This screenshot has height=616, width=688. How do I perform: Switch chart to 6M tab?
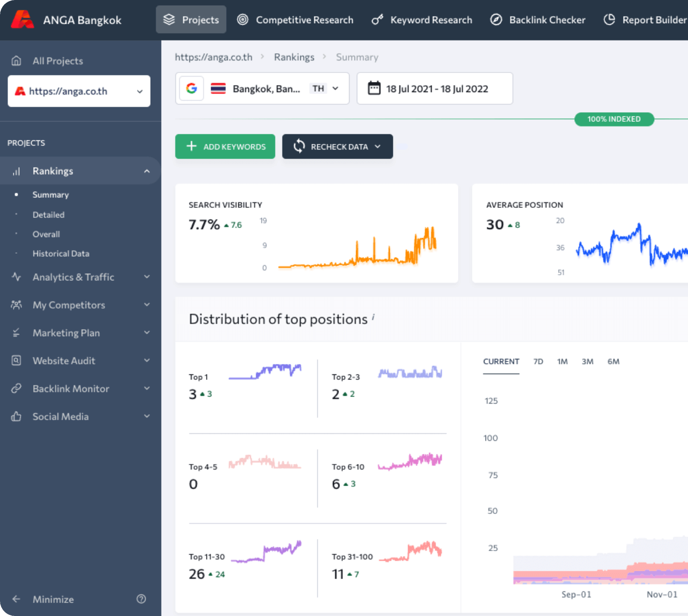[613, 361]
